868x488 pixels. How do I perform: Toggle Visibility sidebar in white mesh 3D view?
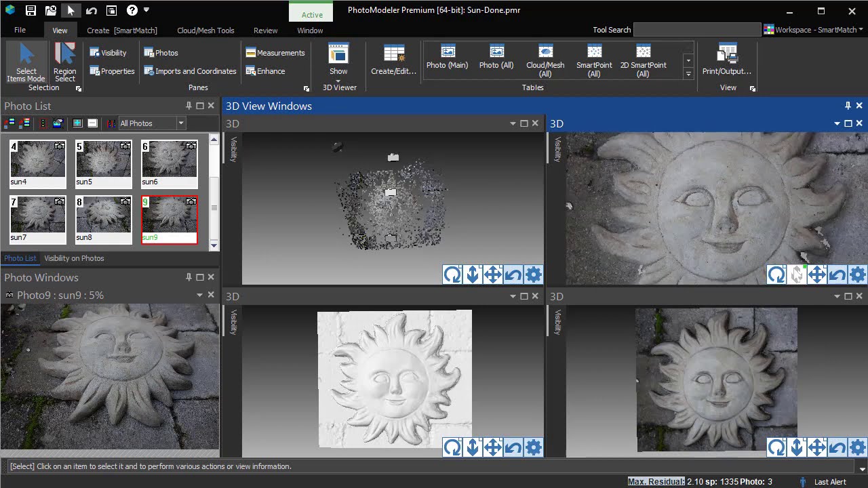tap(233, 322)
